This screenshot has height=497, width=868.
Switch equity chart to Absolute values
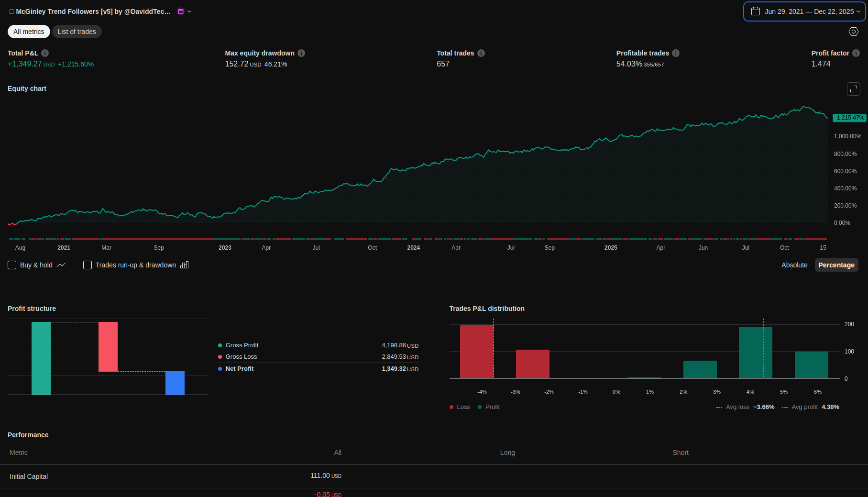[794, 265]
